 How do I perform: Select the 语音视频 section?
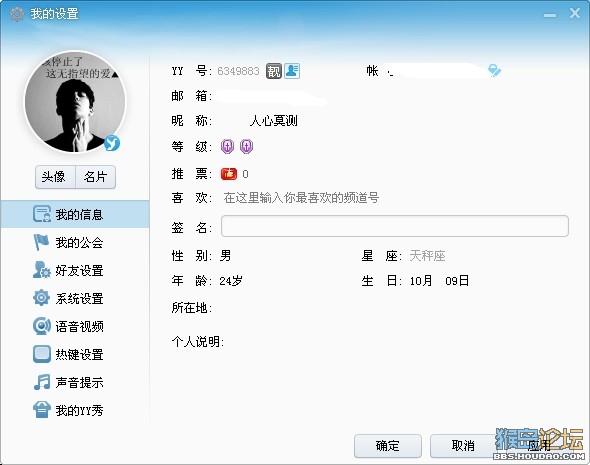pos(75,326)
